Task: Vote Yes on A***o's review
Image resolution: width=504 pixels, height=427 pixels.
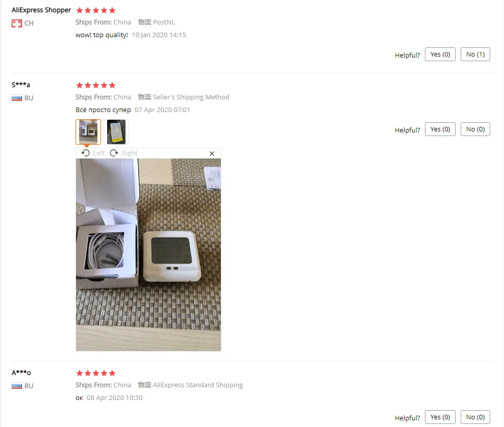Action: coord(440,417)
